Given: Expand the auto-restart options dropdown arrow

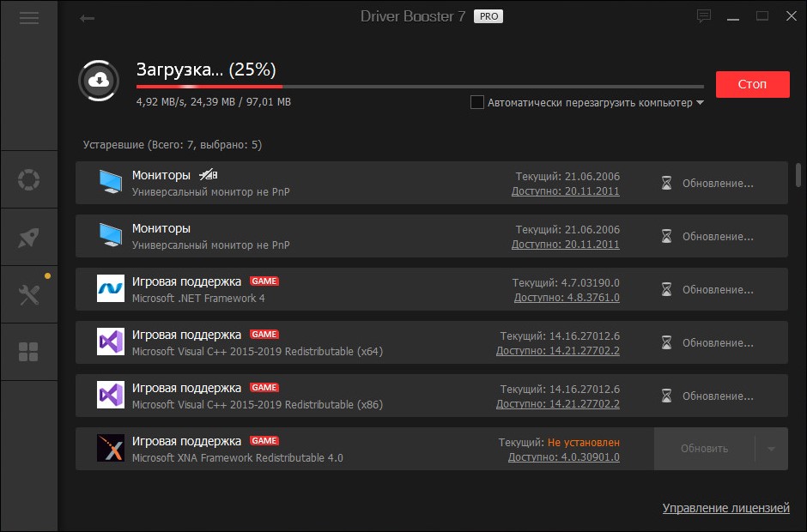Looking at the screenshot, I should point(701,103).
